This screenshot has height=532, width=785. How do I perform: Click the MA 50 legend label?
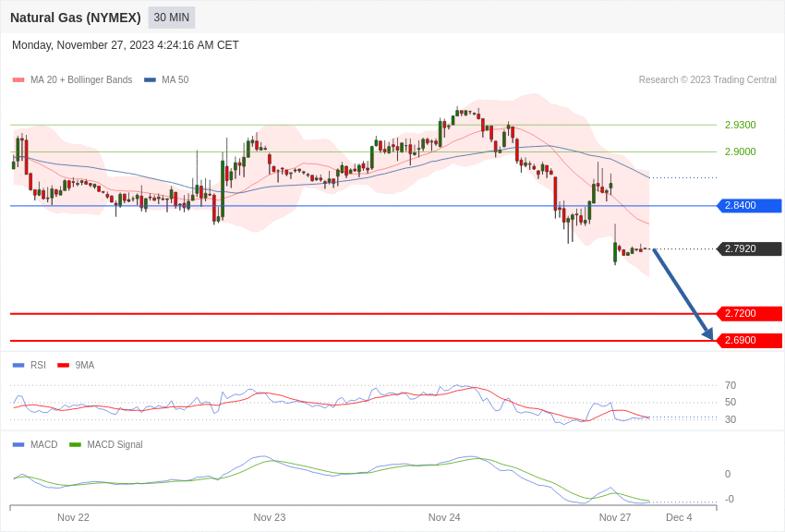(175, 79)
